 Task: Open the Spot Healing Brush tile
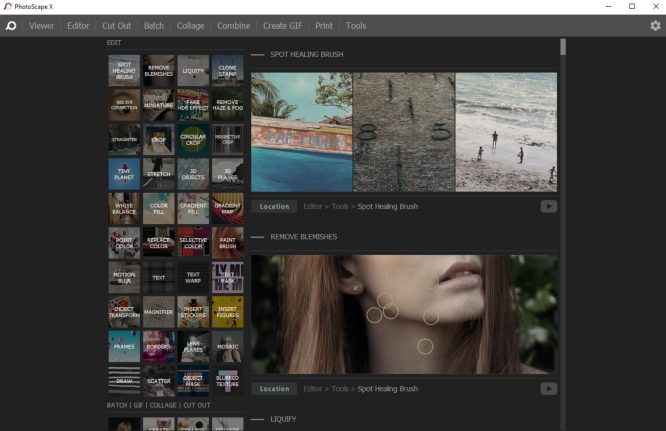click(124, 70)
